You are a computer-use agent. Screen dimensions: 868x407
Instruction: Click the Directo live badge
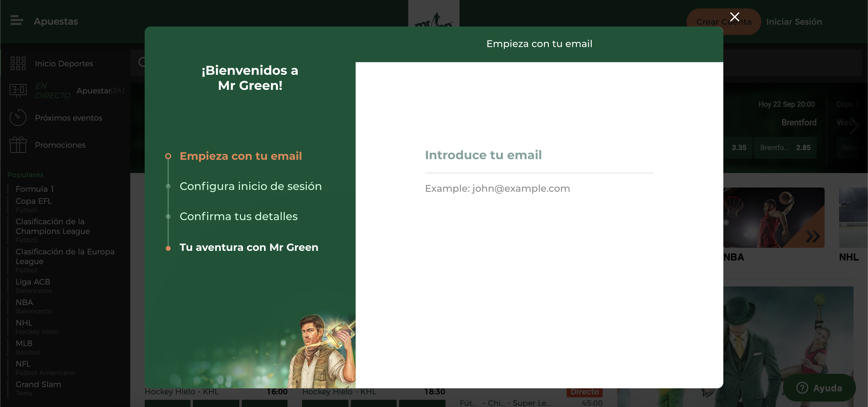584,392
